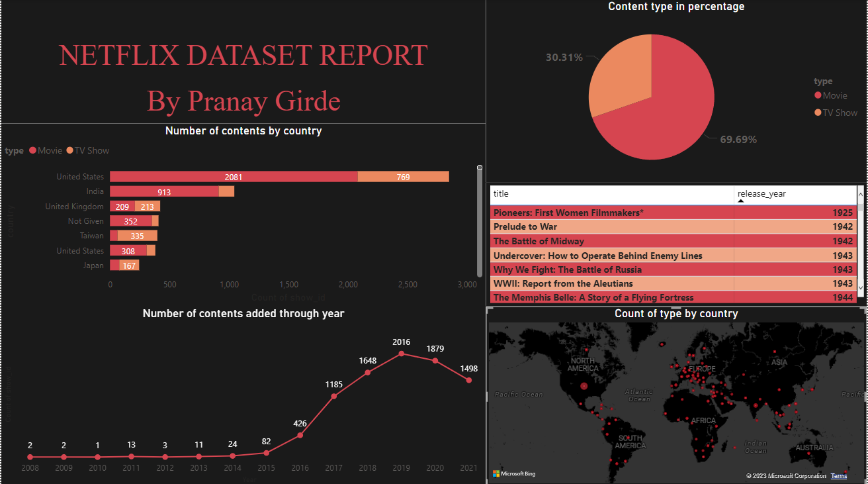Click the Microsoft Bing logo on map

click(x=514, y=473)
